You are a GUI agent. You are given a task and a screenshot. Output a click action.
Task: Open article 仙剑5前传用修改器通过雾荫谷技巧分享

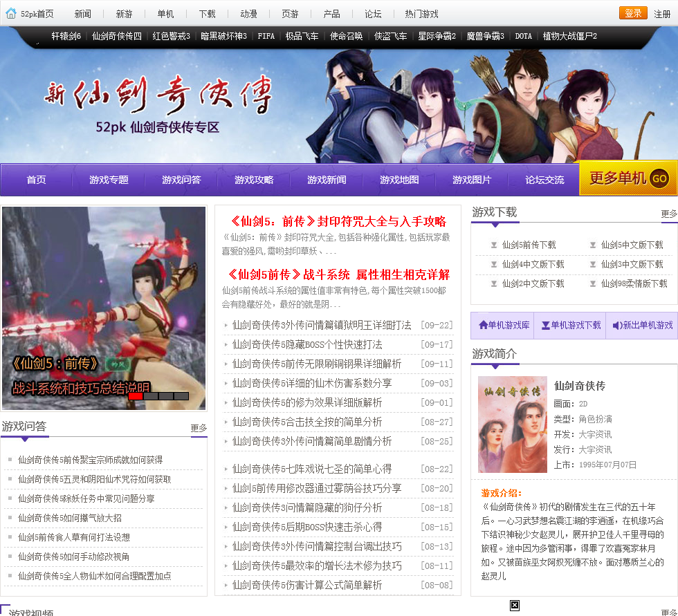pos(317,488)
